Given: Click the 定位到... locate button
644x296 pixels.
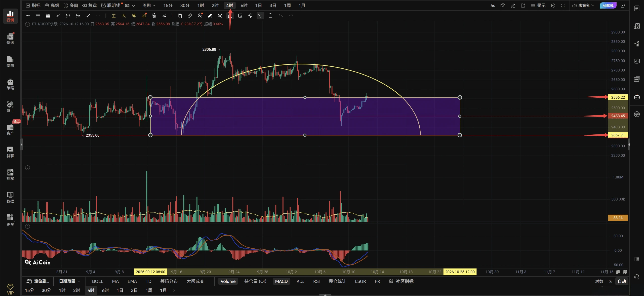Looking at the screenshot, I should pyautogui.click(x=38, y=281).
